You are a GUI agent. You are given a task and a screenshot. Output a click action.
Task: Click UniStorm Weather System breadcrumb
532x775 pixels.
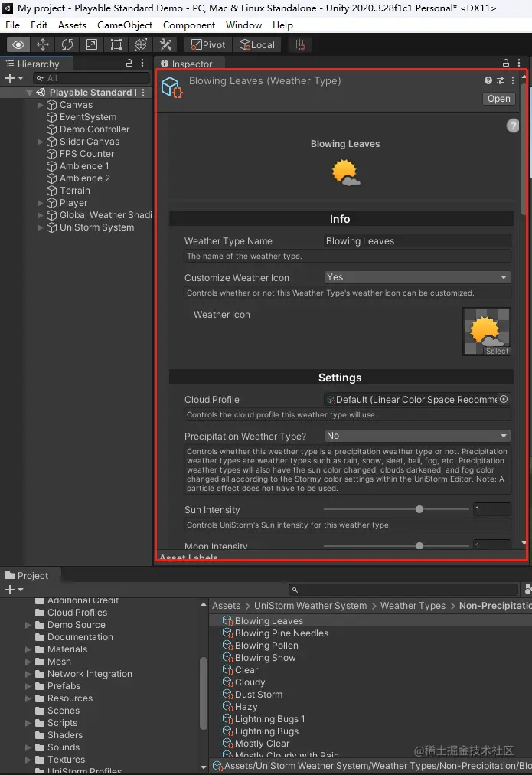pos(310,606)
